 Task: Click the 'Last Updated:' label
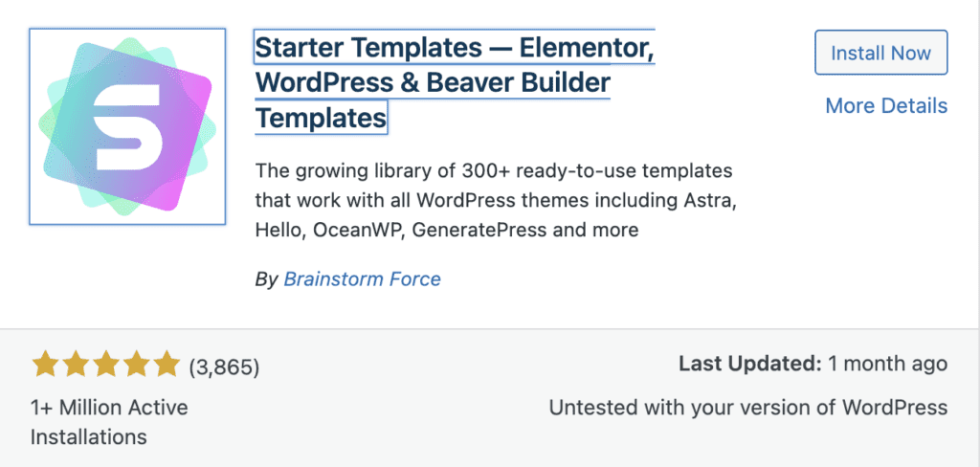[750, 364]
